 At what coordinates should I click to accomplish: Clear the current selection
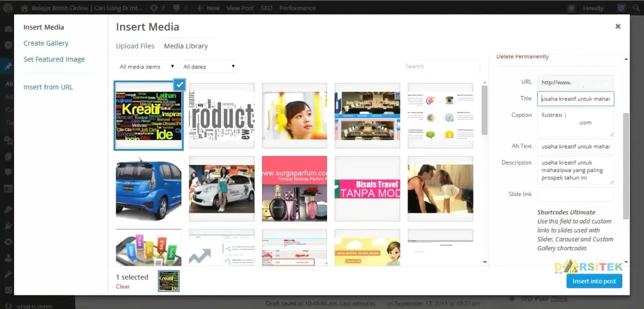pyautogui.click(x=123, y=286)
